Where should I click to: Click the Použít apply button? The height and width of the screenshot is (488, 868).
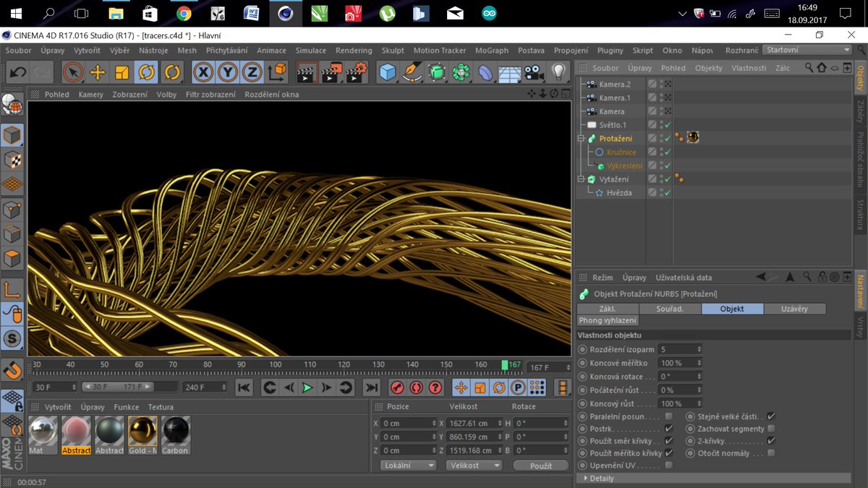(540, 466)
